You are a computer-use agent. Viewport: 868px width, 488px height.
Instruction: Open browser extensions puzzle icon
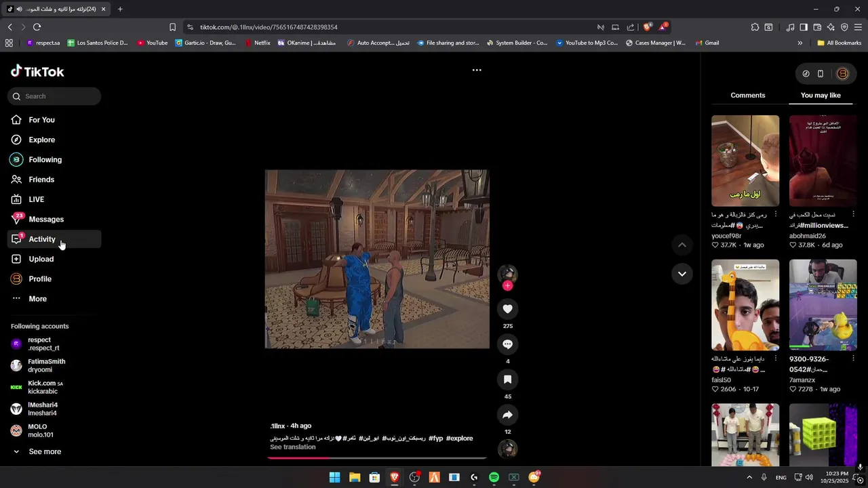[755, 27]
